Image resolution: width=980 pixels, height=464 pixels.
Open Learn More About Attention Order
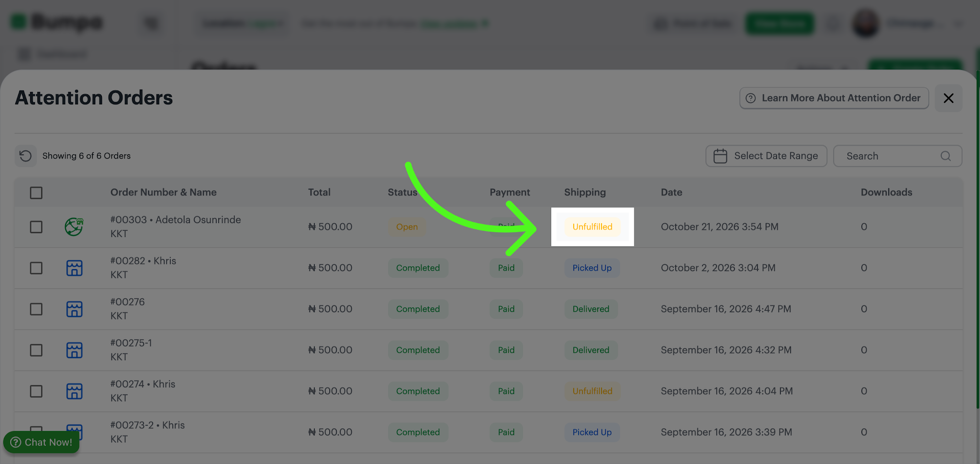(x=834, y=98)
